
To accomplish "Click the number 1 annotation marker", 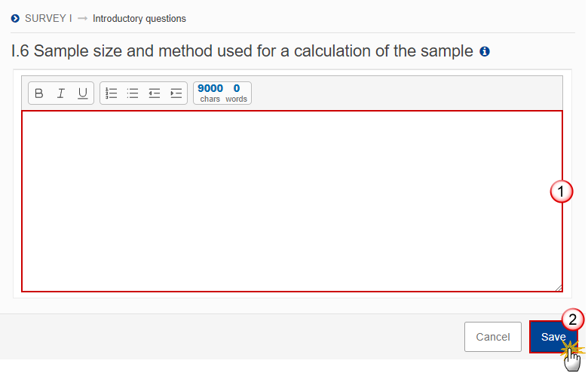I will click(x=561, y=191).
